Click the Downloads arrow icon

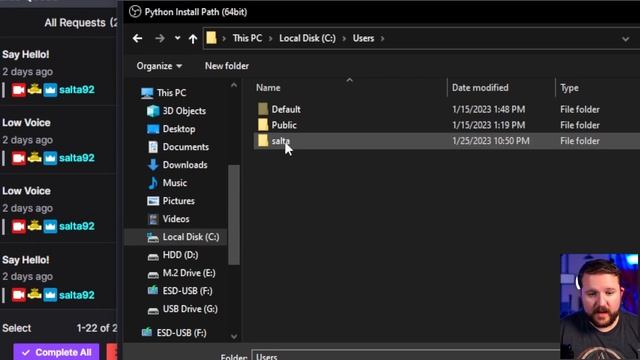[x=153, y=165]
